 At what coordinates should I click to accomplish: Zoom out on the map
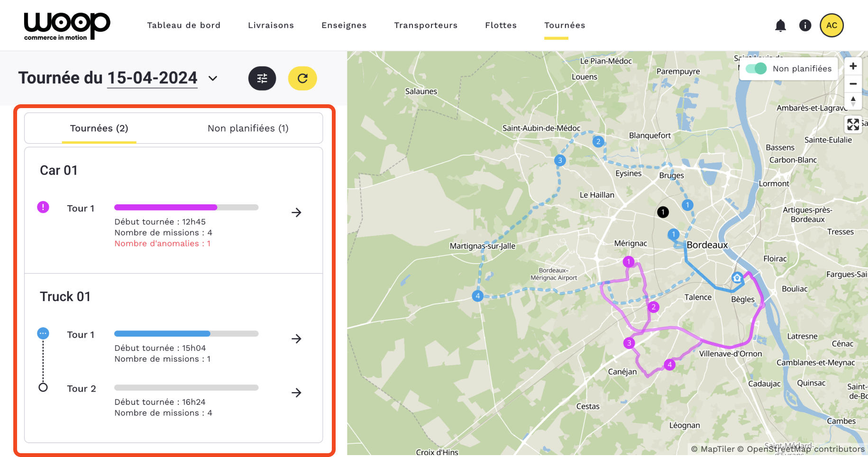(x=853, y=84)
